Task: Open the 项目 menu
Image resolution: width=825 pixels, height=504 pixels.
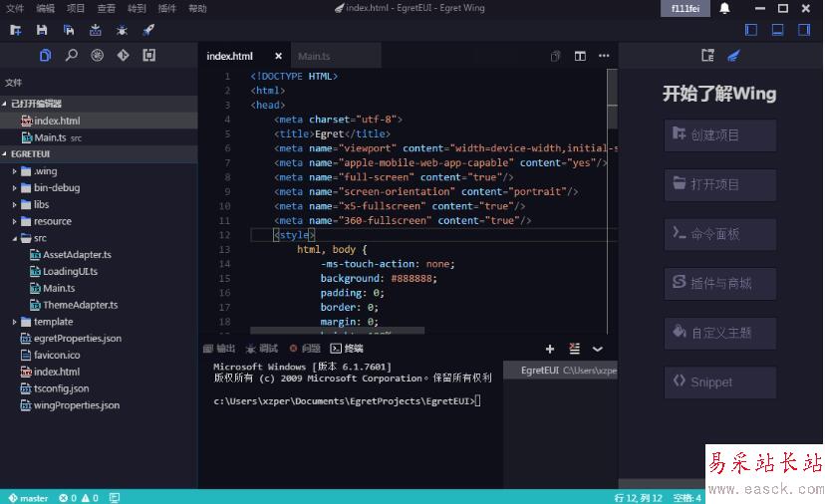Action: [x=76, y=8]
